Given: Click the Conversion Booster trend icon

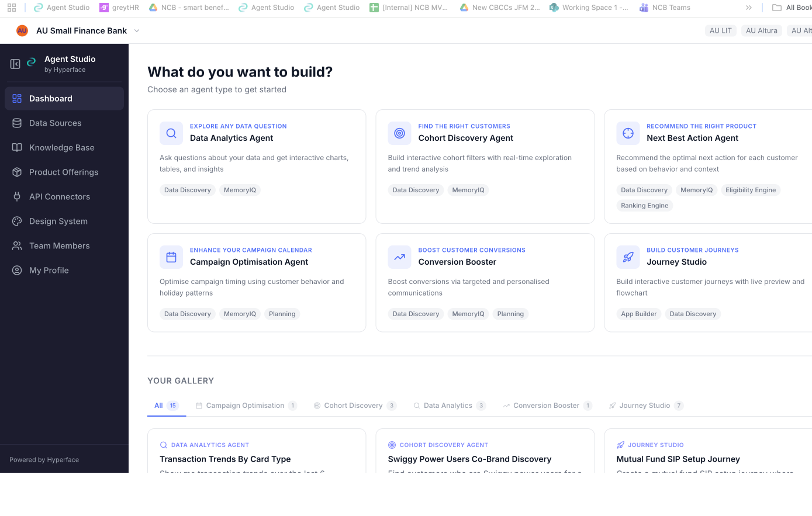Looking at the screenshot, I should pyautogui.click(x=399, y=257).
